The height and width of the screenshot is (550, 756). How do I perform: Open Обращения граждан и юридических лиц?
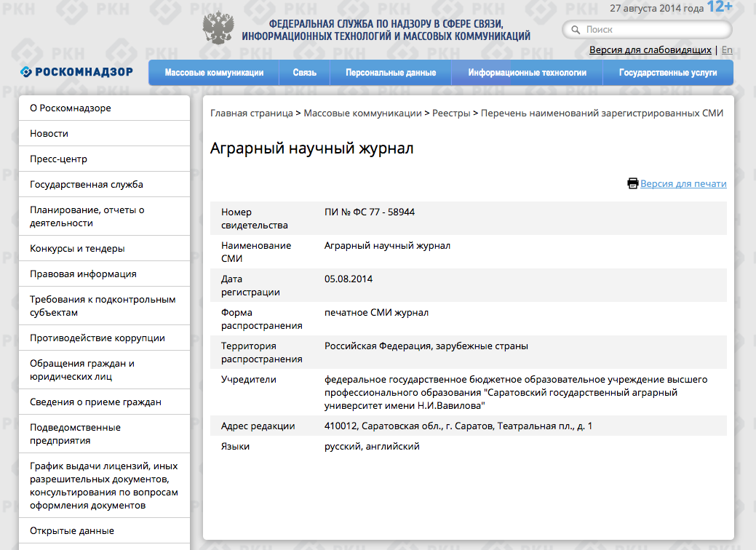[104, 370]
